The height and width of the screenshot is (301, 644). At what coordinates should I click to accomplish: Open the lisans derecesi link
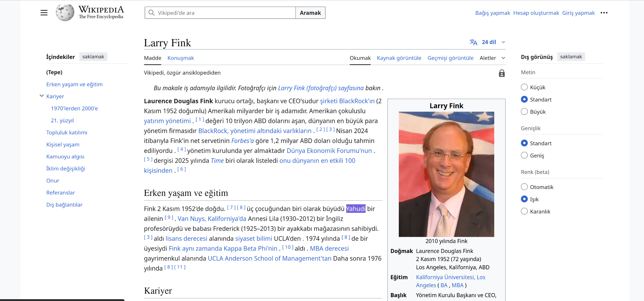[187, 239]
